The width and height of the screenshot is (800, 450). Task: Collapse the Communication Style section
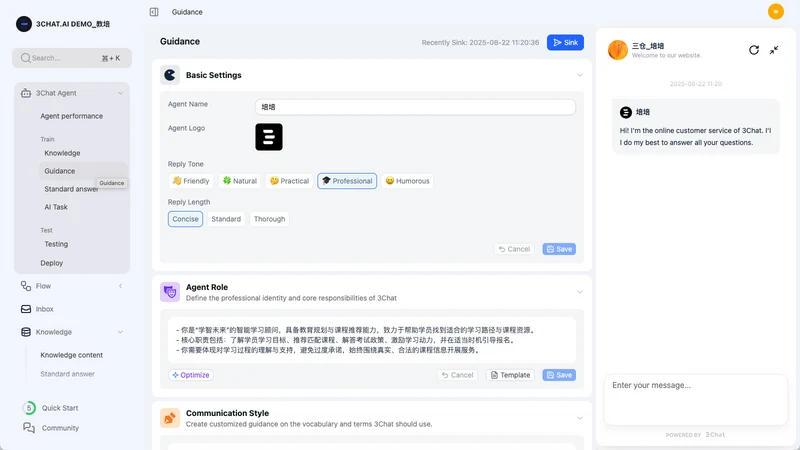(580, 418)
